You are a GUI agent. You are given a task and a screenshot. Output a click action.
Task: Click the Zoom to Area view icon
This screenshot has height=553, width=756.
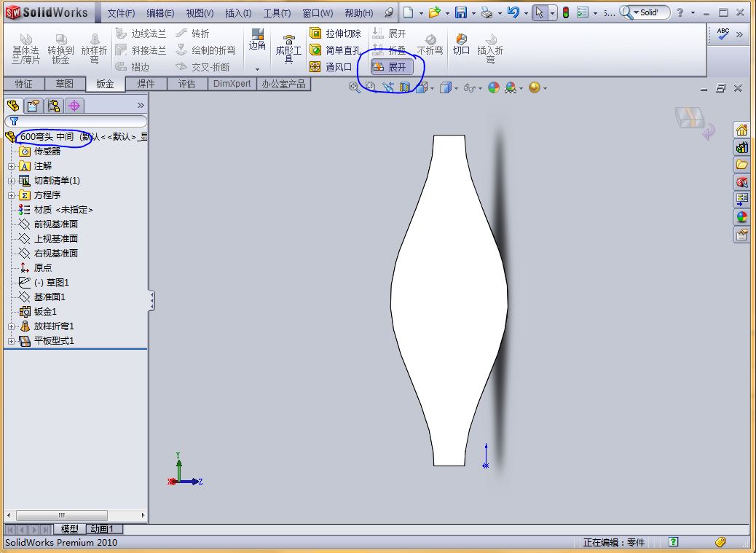click(x=370, y=87)
